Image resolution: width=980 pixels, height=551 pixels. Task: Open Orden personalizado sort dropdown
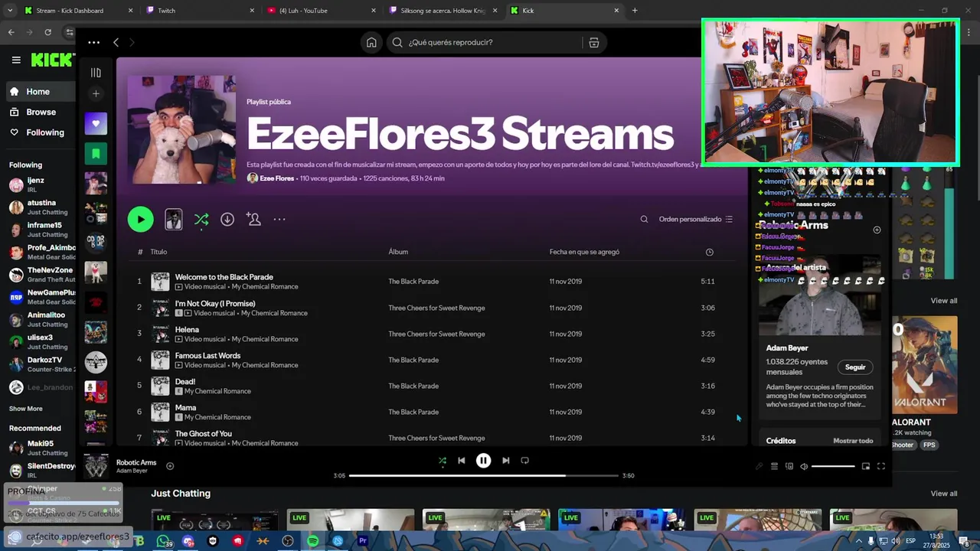[696, 220]
